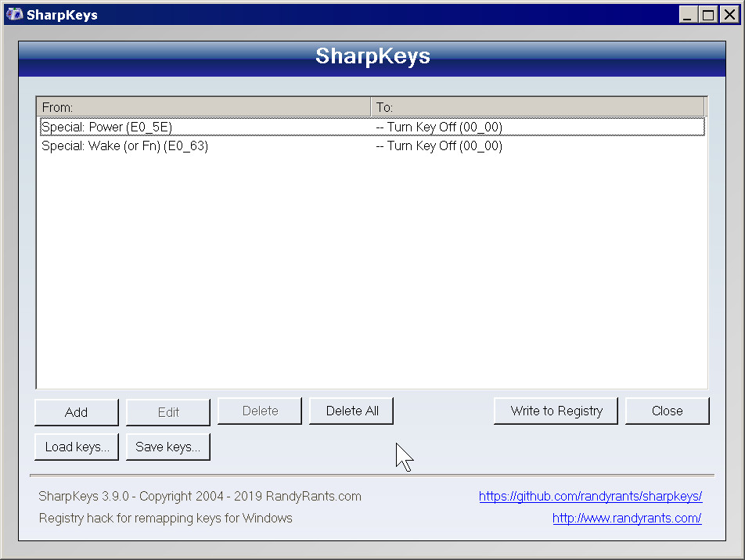Minimize the SharpKeys window
745x560 pixels.
(688, 14)
